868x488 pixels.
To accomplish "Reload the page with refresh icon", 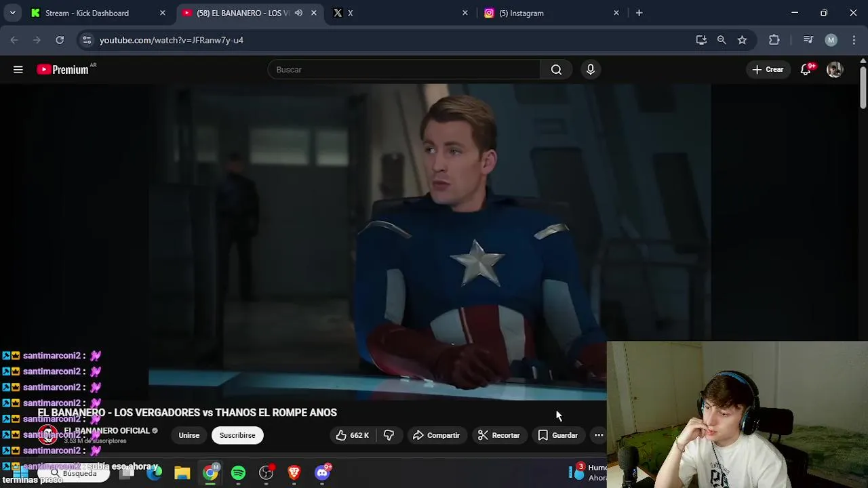I will (x=60, y=40).
